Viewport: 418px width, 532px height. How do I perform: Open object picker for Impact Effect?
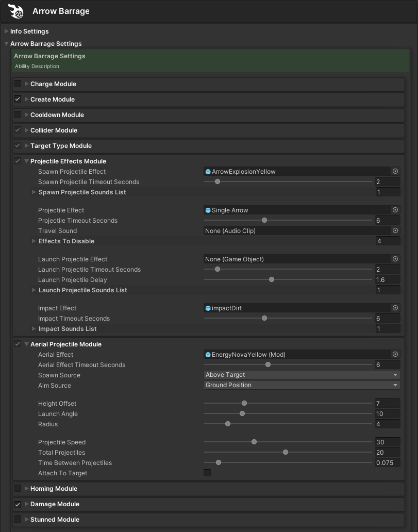pyautogui.click(x=395, y=308)
